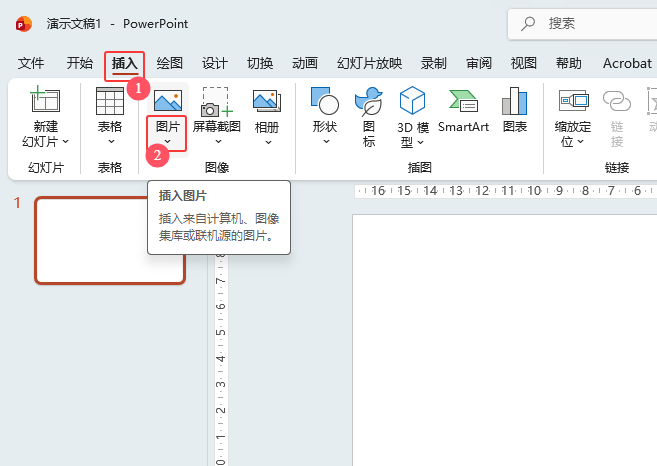Click the Shapes (形状) icon
657x466 pixels.
click(x=325, y=101)
